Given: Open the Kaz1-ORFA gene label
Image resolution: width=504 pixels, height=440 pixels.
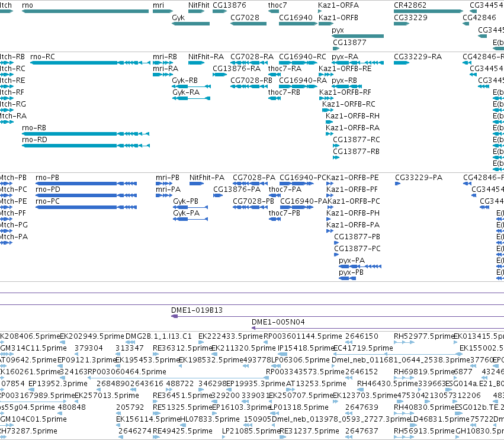Looking at the screenshot, I should [x=338, y=5].
